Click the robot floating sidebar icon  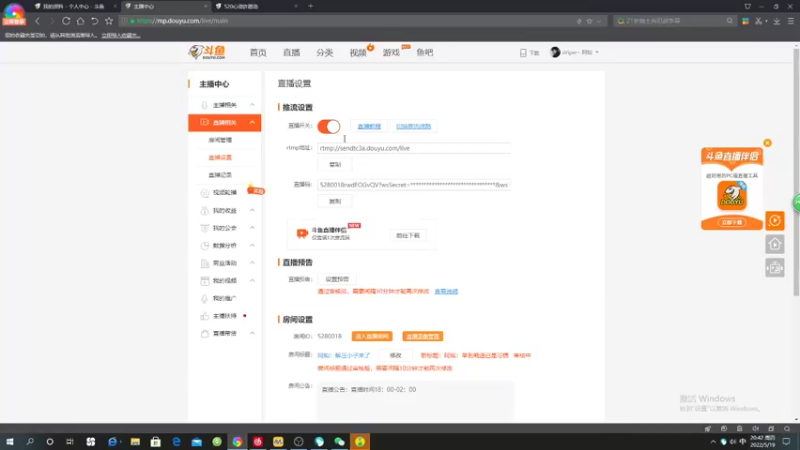coord(774,267)
